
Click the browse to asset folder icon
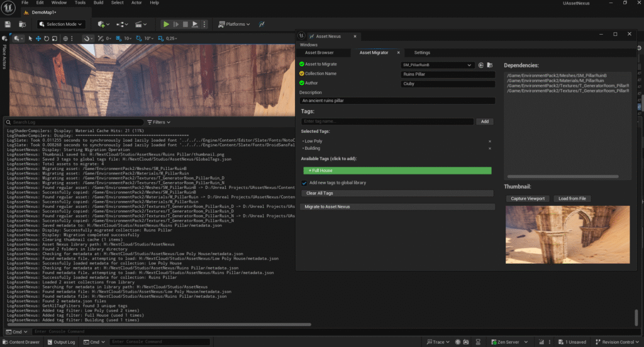tap(490, 65)
